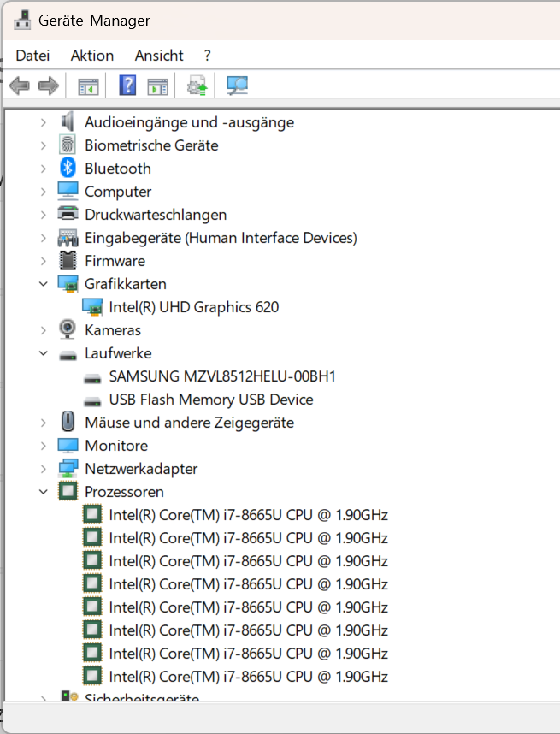Image resolution: width=560 pixels, height=734 pixels.
Task: Select Mäuse und andere Zeigegeräte label
Action: pos(190,423)
